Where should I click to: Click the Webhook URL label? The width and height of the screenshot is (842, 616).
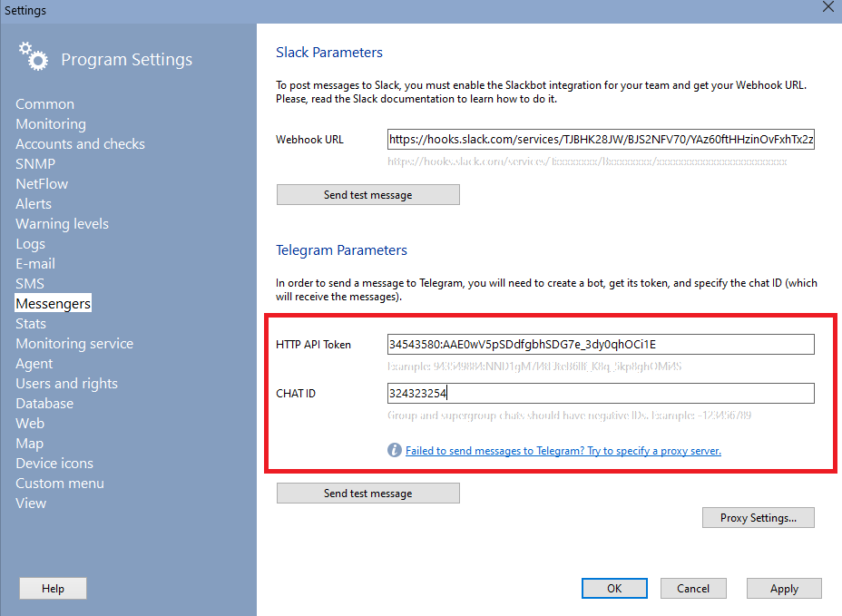click(x=309, y=140)
